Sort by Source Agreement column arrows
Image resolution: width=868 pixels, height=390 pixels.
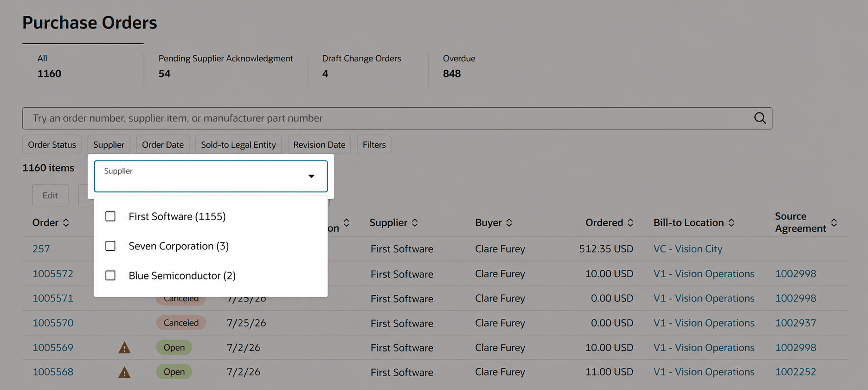[x=834, y=223]
